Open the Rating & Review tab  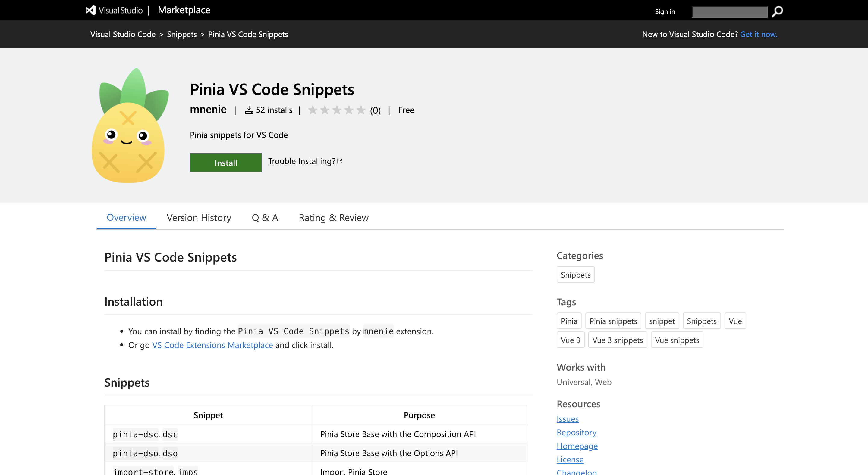334,218
